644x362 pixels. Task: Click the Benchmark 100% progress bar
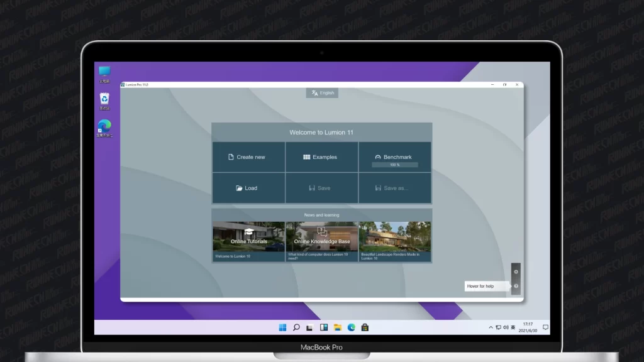(394, 165)
